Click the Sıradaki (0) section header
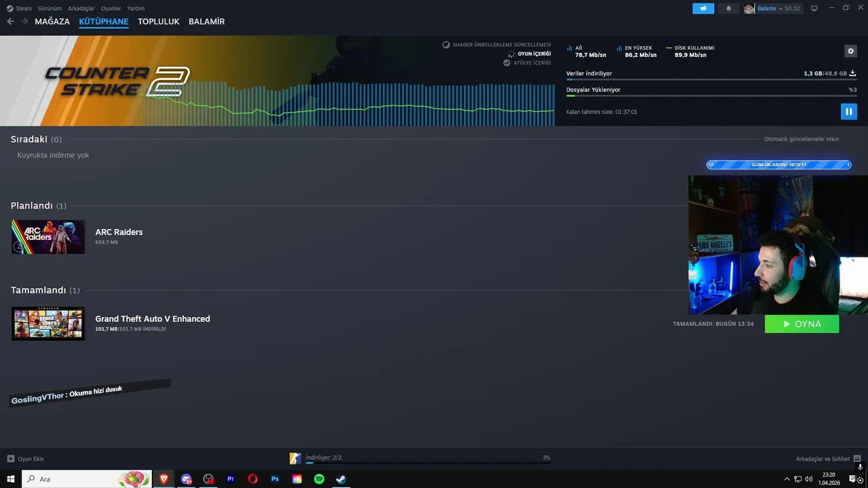This screenshot has height=488, width=868. [x=36, y=139]
